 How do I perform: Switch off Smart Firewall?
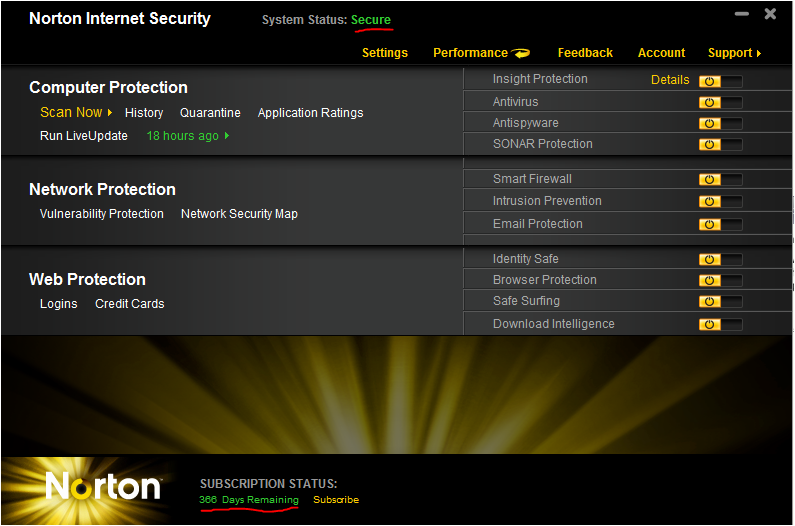(x=720, y=179)
